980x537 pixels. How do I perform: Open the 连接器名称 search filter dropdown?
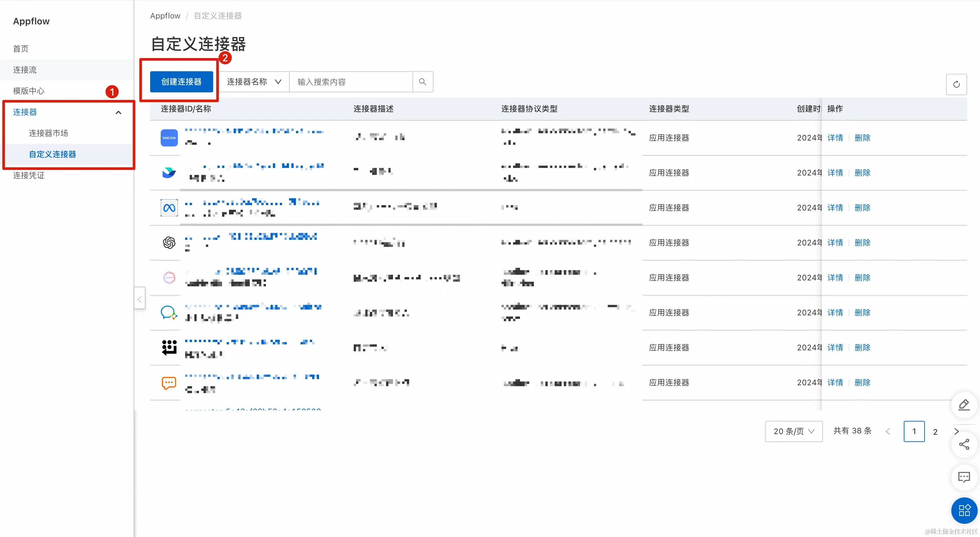click(254, 82)
